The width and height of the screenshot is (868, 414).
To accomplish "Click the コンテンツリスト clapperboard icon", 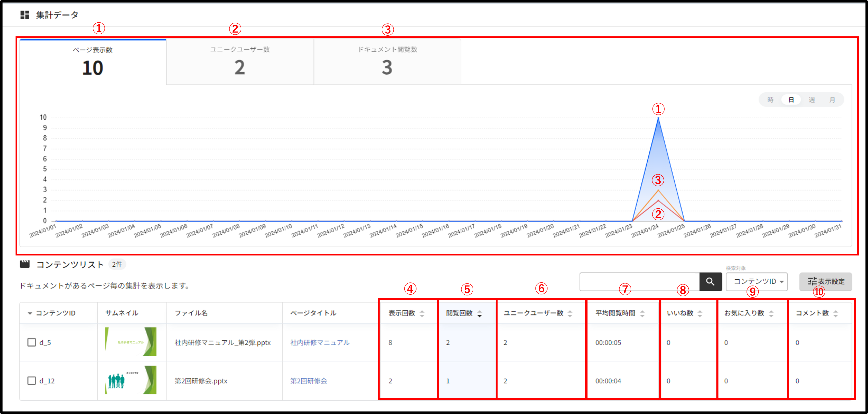I will 25,264.
